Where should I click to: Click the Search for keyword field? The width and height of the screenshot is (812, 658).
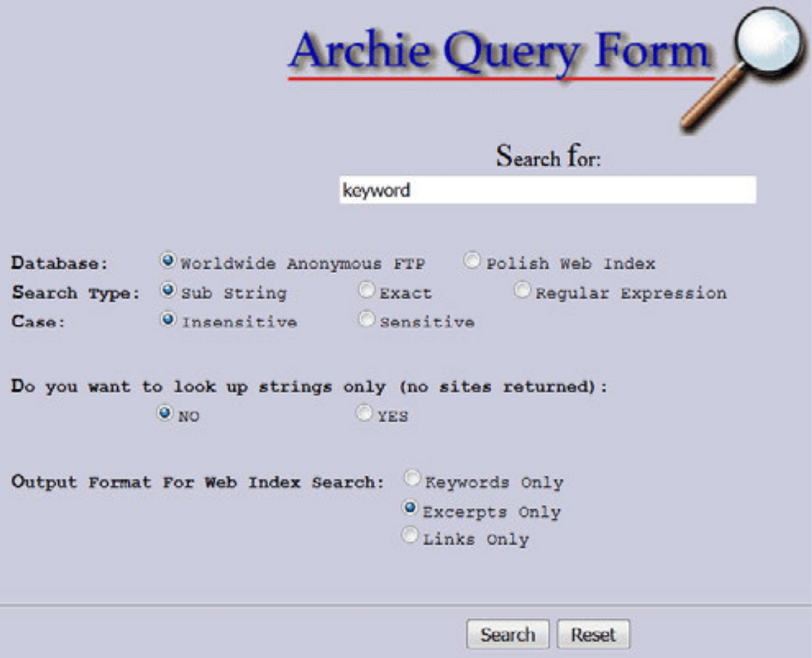click(x=547, y=190)
